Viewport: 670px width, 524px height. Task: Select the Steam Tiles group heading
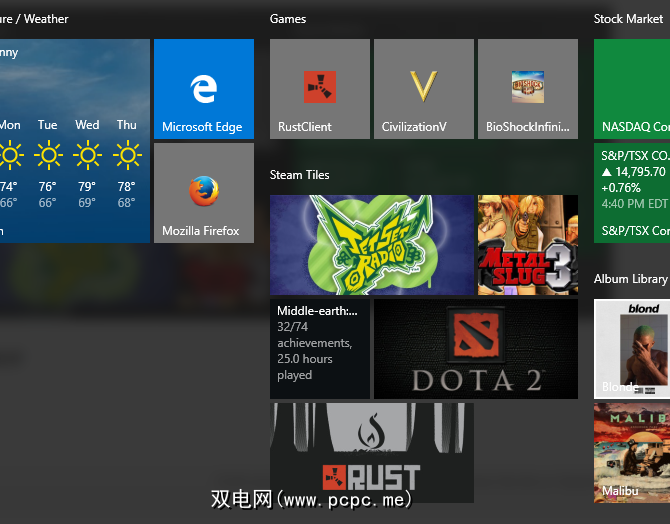(x=300, y=175)
